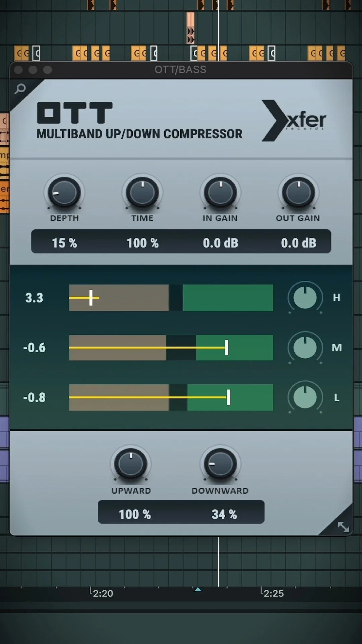Click the UPWARD label
This screenshot has width=362, height=644.
point(131,491)
